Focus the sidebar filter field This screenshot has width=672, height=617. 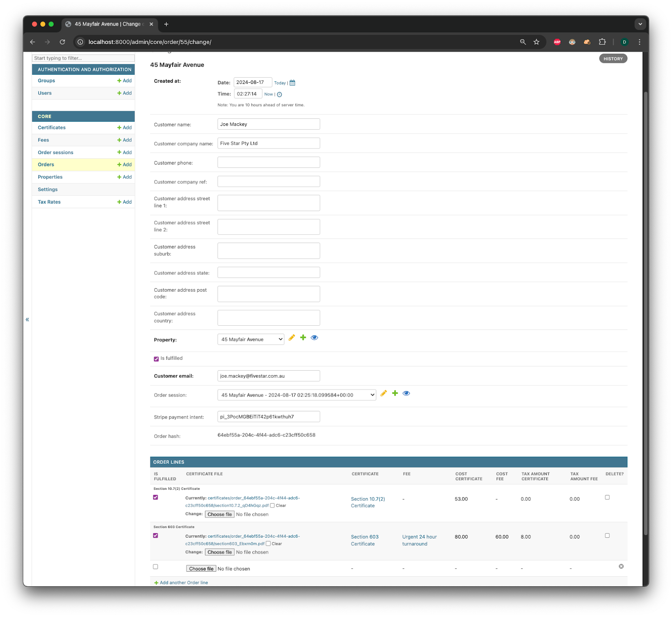click(83, 58)
